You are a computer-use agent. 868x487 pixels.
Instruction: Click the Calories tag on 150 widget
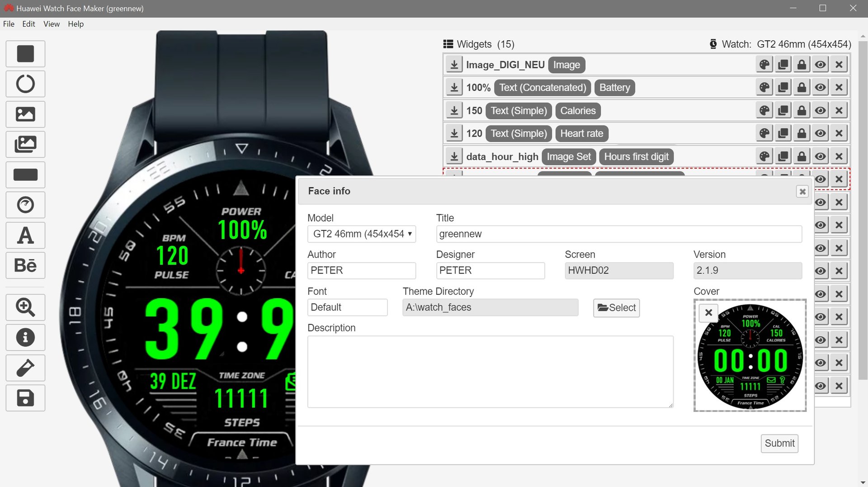point(578,110)
